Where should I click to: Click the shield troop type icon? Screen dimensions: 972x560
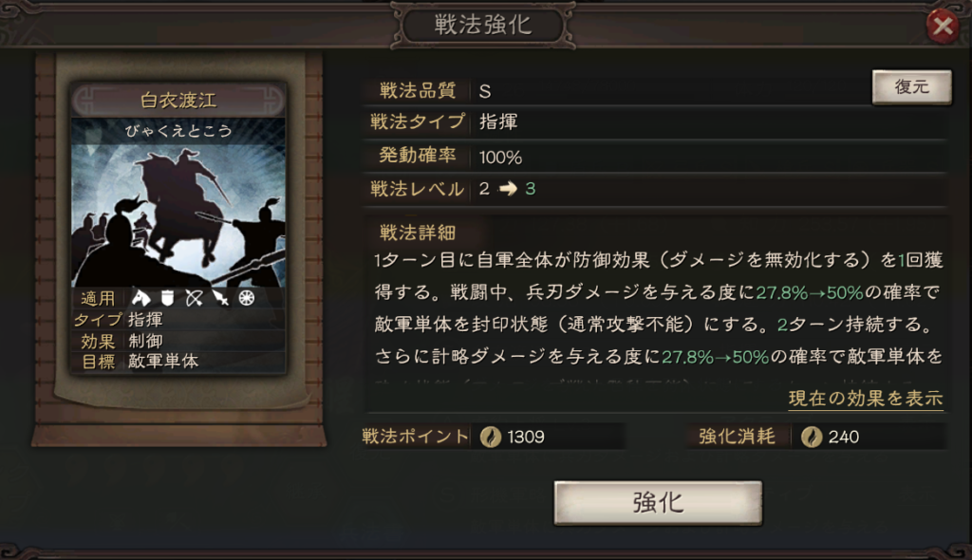[x=167, y=298]
